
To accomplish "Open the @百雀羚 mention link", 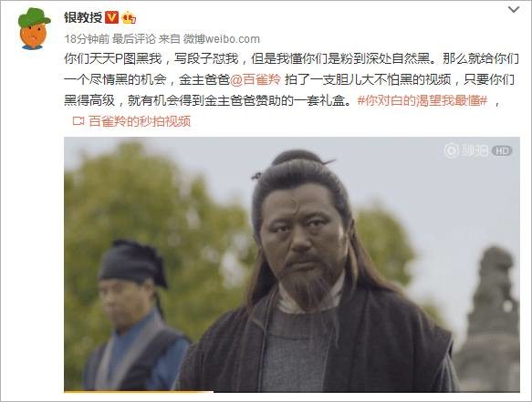I will pyautogui.click(x=256, y=79).
